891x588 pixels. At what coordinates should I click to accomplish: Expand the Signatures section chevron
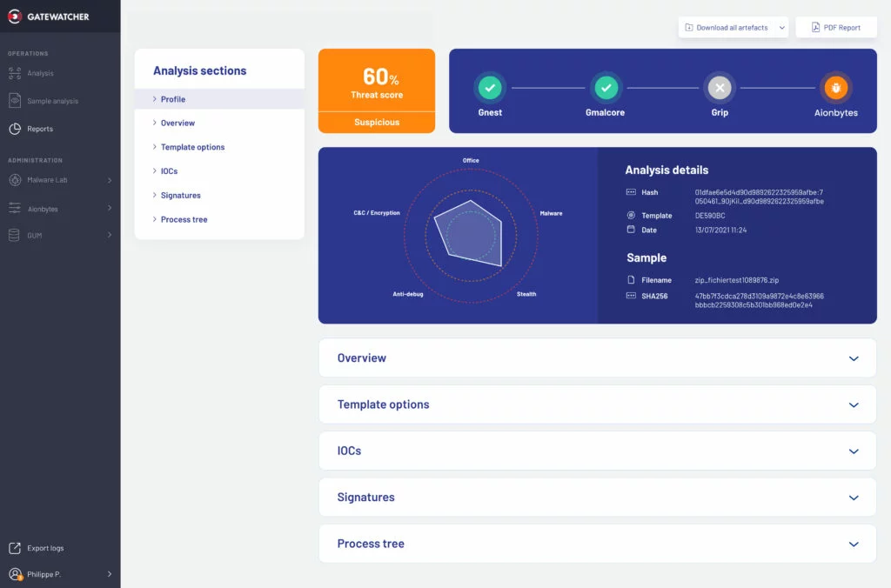click(x=854, y=498)
